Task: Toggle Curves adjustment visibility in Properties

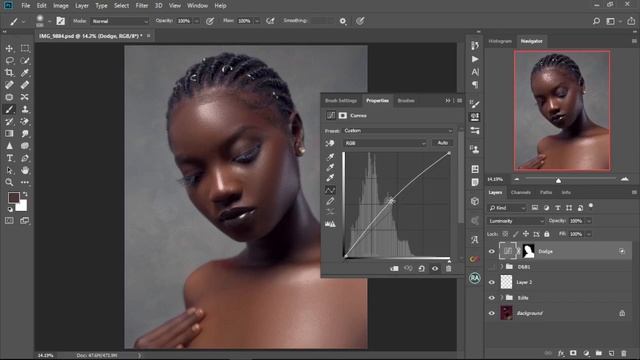Action: [435, 269]
